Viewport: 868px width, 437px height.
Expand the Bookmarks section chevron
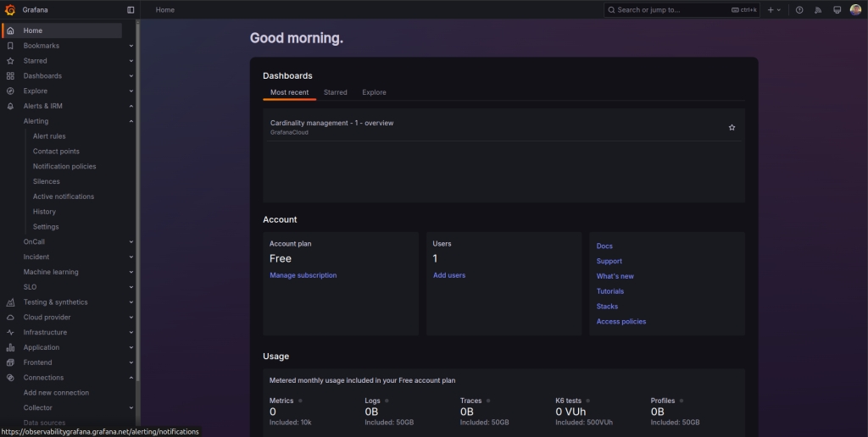(131, 46)
